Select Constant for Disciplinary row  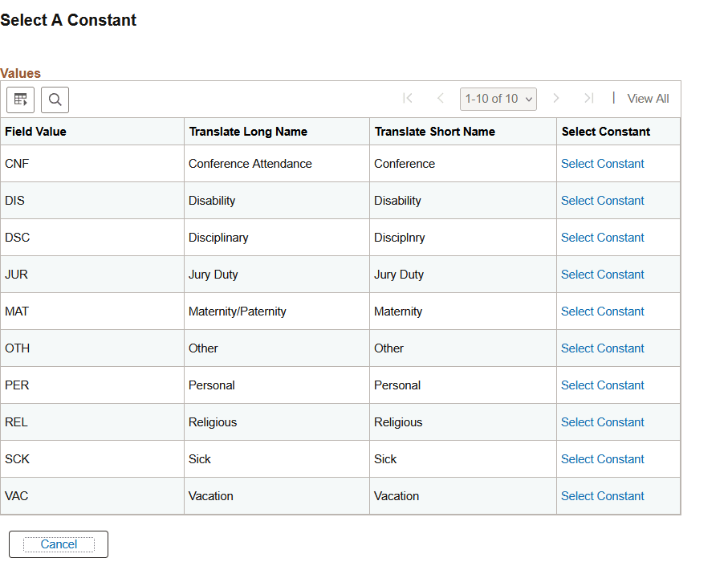[x=602, y=237]
